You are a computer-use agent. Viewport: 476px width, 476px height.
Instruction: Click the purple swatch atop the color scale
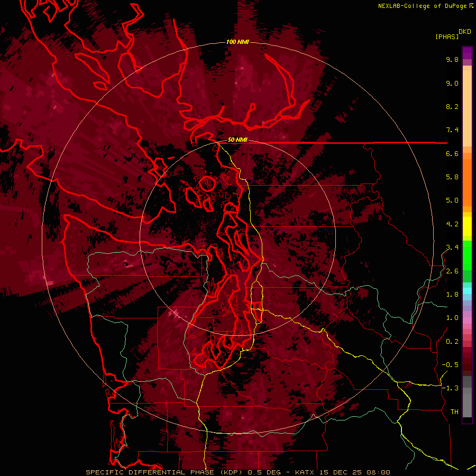(467, 53)
